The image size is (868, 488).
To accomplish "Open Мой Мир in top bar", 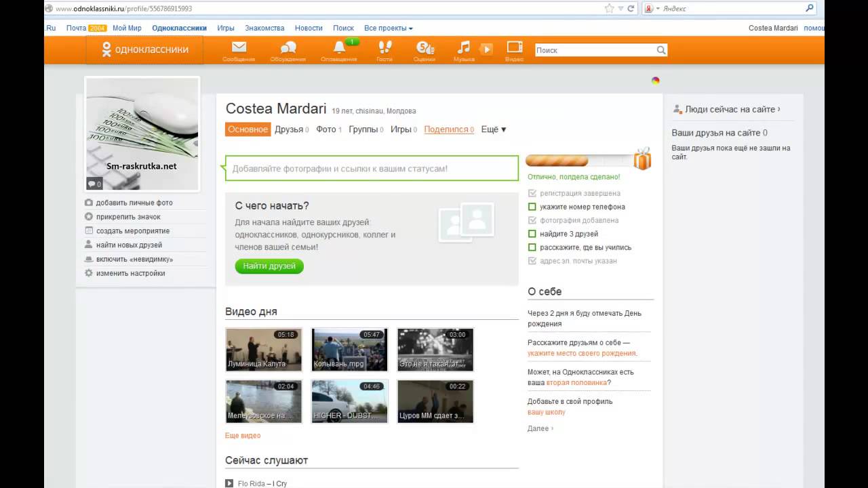I will click(127, 28).
